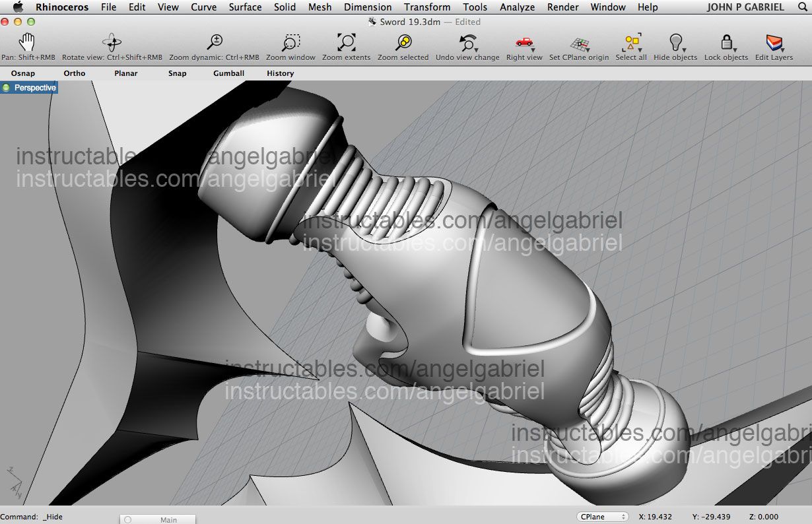Click the world axes icon

point(15,484)
